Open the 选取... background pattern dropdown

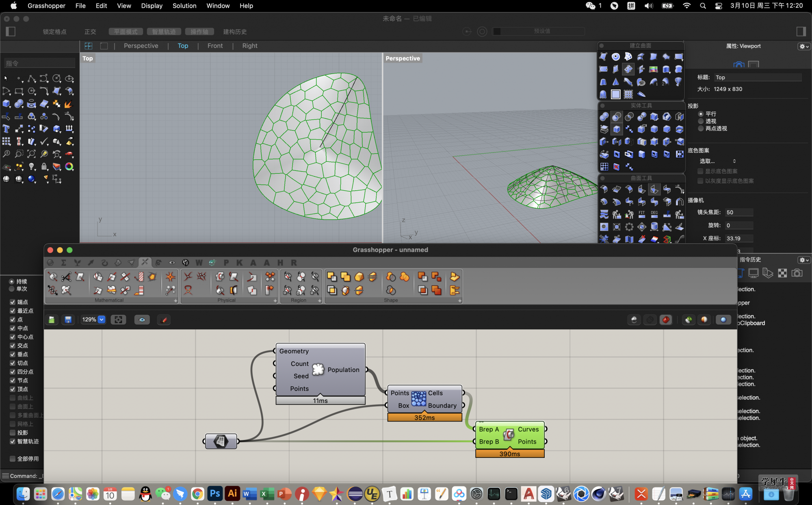click(717, 161)
